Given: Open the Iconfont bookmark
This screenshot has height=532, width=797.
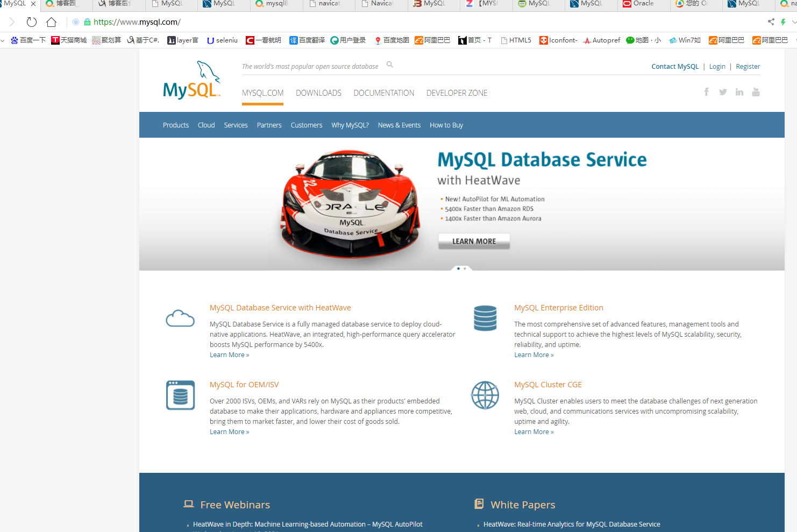Looking at the screenshot, I should tap(558, 40).
